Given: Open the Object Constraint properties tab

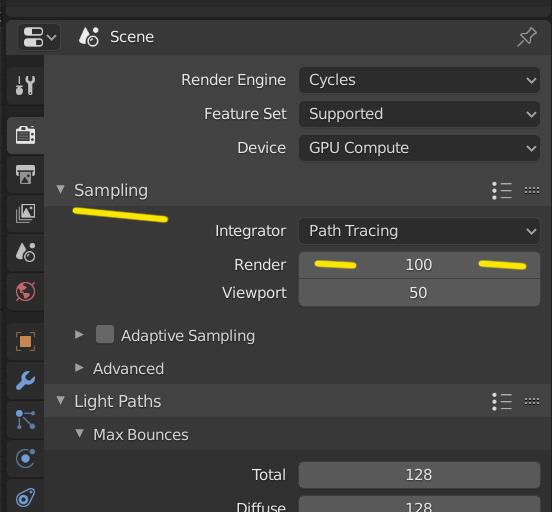Looking at the screenshot, I should click(25, 497).
